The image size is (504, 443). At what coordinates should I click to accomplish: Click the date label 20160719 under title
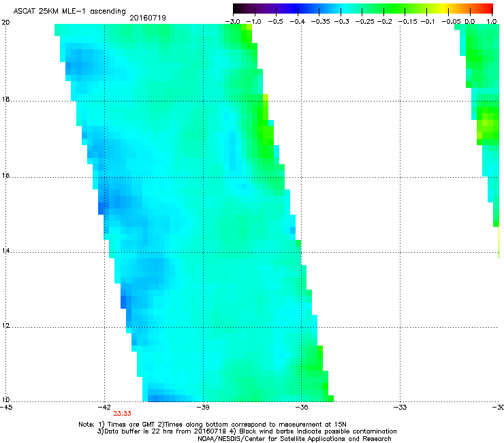point(148,18)
